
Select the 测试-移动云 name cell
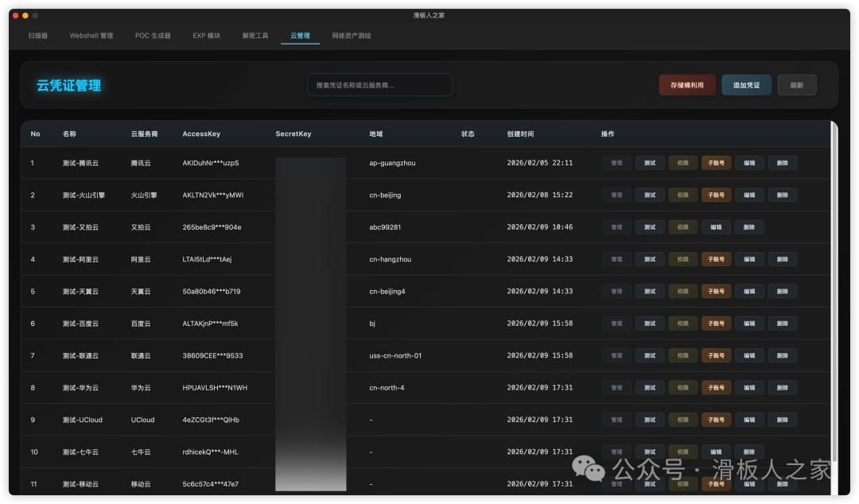pyautogui.click(x=80, y=484)
